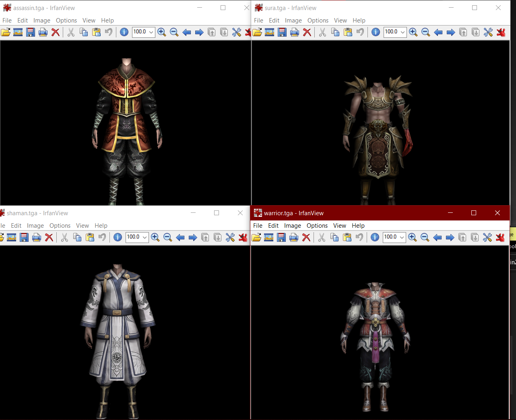The height and width of the screenshot is (420, 516).
Task: Zoom out magnifier in assassin.tga window
Action: pos(174,32)
